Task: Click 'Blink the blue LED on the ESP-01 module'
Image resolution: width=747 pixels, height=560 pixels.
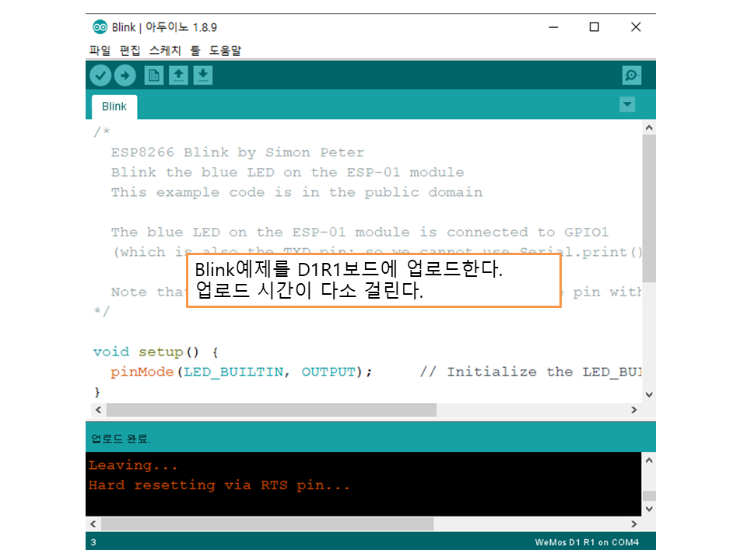Action: (x=287, y=173)
